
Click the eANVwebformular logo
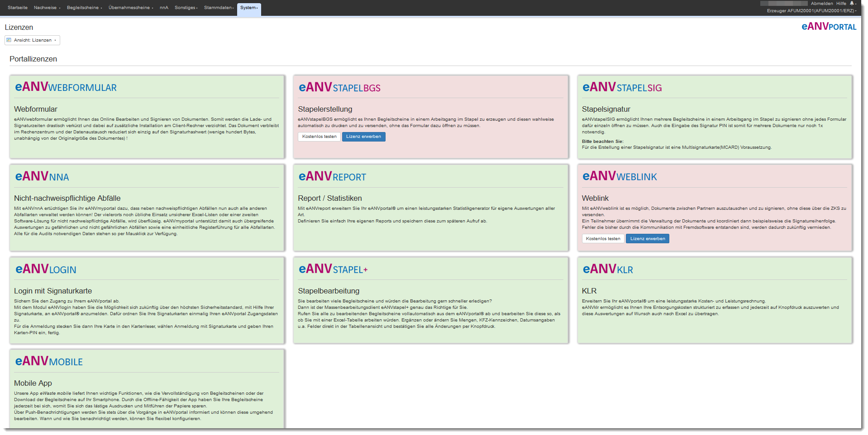coord(66,87)
